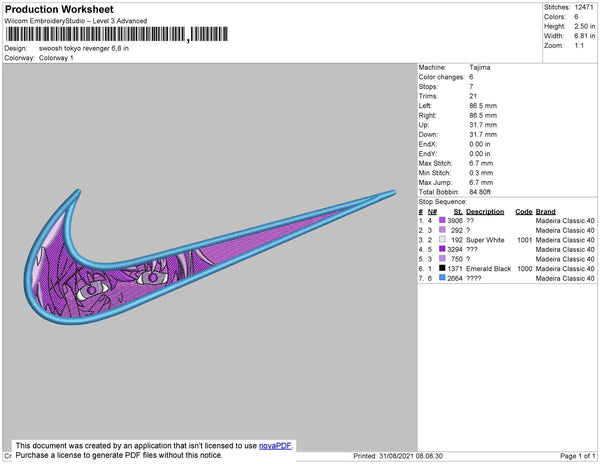The width and height of the screenshot is (600, 464).
Task: Select design name "swoosh tokyo revenger 6,8 in"
Action: point(84,49)
